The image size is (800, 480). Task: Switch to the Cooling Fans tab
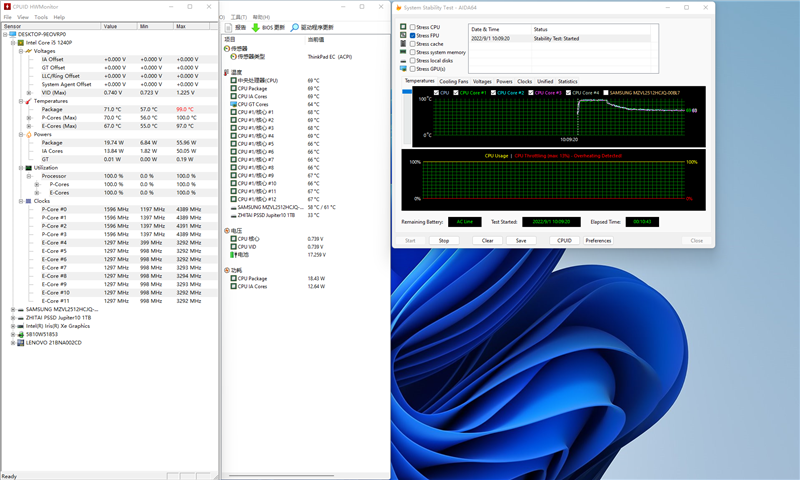click(x=454, y=81)
